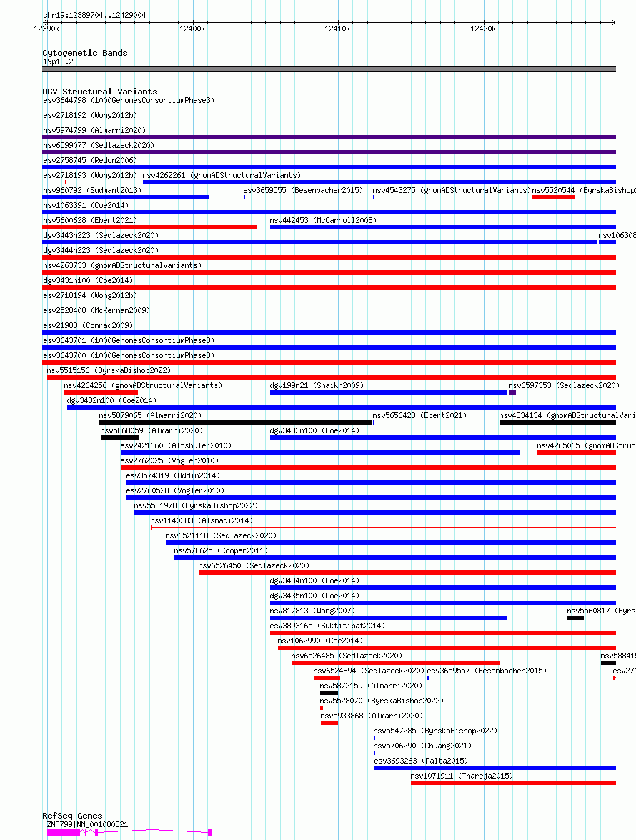The image size is (636, 840).
Task: Select nsv6521118 (Sedlazeck2020) label
Action: click(221, 535)
